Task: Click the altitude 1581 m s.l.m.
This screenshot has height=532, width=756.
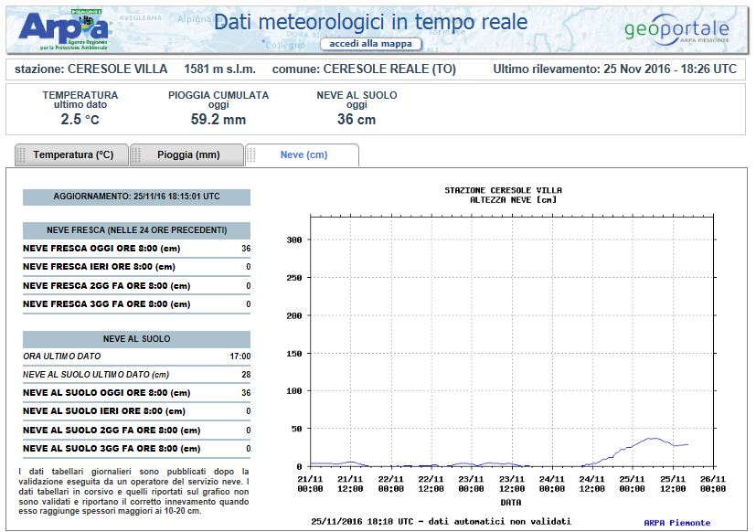Action: click(220, 69)
